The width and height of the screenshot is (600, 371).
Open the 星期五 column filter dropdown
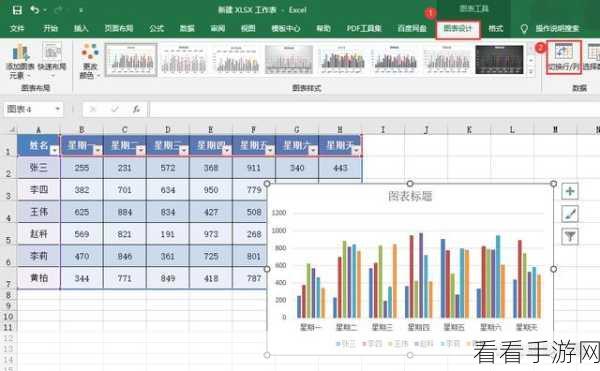tap(270, 151)
